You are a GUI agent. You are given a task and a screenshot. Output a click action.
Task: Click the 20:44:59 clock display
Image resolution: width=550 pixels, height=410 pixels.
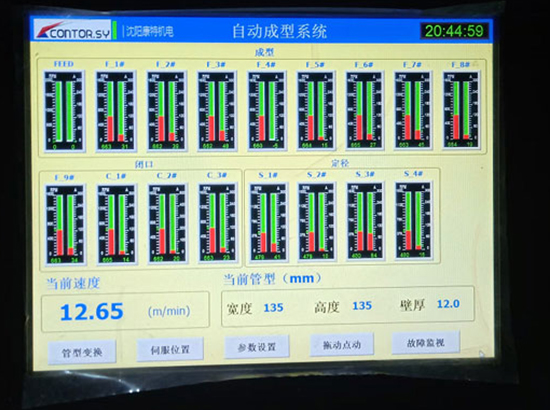tap(455, 31)
